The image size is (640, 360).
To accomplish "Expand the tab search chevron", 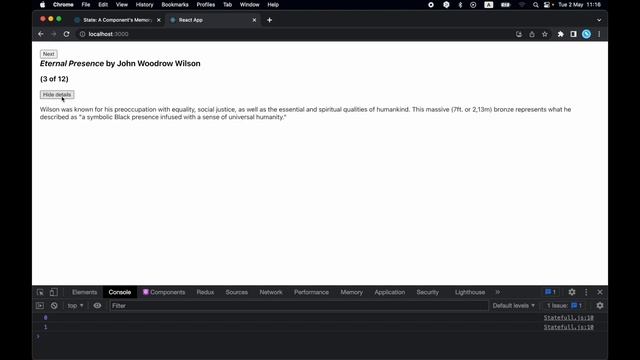I will click(x=599, y=20).
